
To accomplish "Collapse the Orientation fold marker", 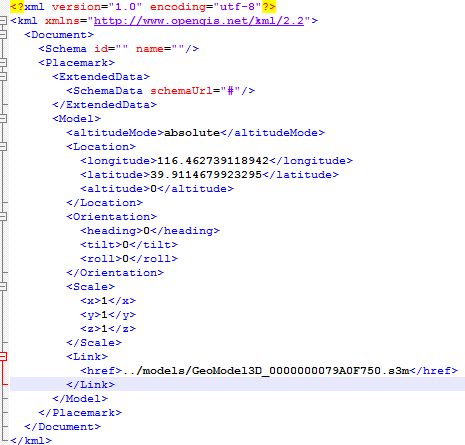I will tap(3, 217).
